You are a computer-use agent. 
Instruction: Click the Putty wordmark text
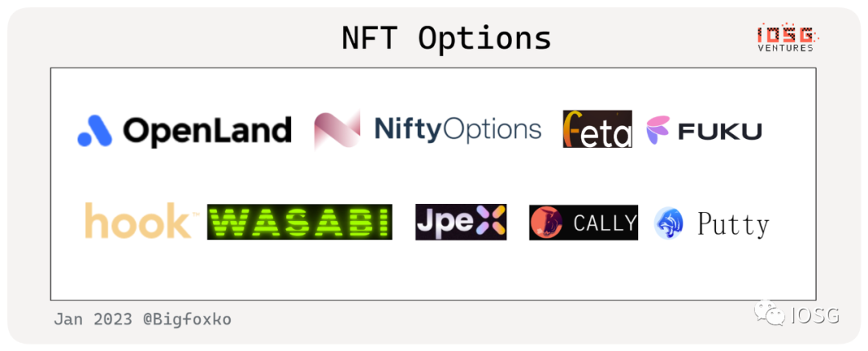[733, 224]
